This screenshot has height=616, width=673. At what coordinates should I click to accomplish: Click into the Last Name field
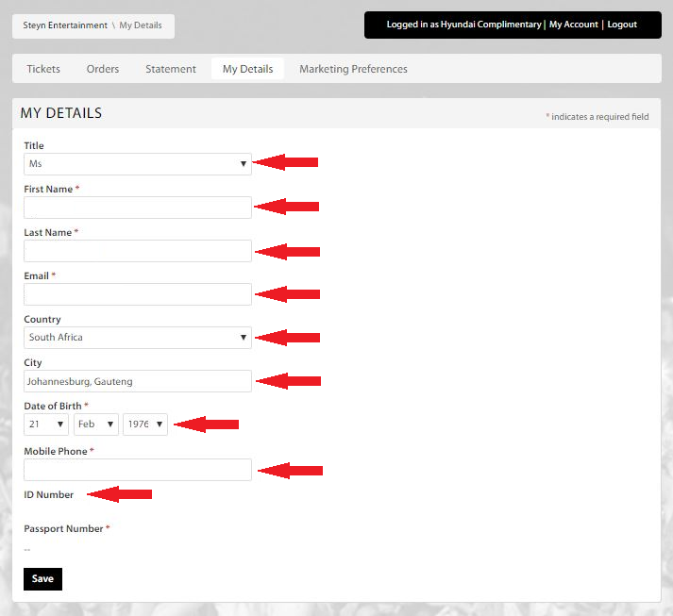coord(138,251)
